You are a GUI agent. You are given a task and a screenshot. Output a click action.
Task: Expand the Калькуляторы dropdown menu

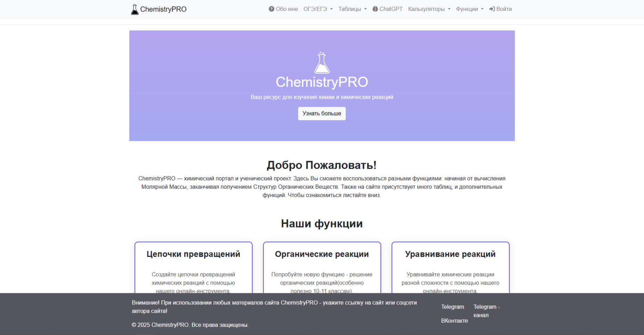[429, 9]
